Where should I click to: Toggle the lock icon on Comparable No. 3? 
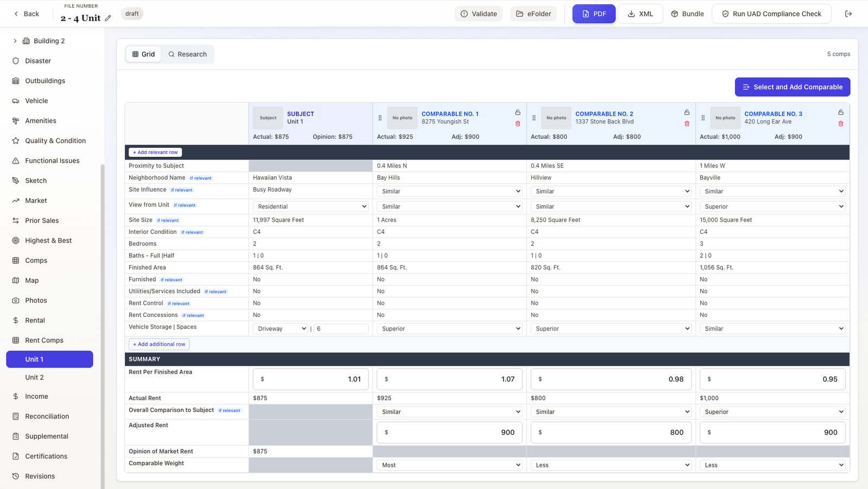pos(841,112)
